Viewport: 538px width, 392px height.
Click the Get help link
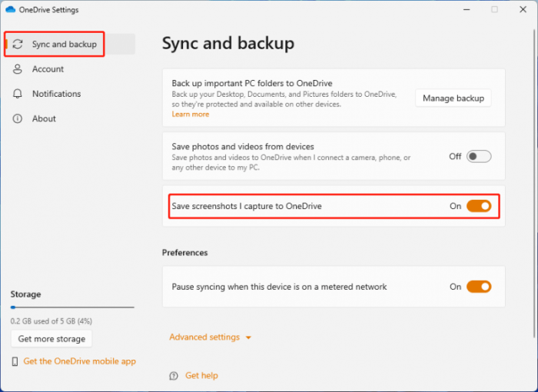(x=201, y=376)
